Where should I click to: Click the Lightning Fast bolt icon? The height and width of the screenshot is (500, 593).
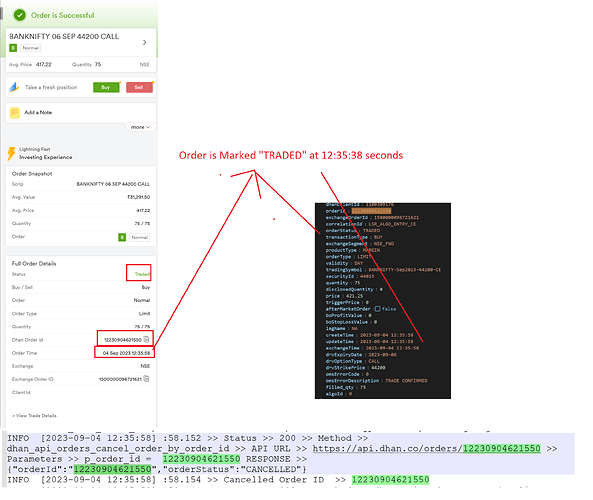tap(11, 154)
